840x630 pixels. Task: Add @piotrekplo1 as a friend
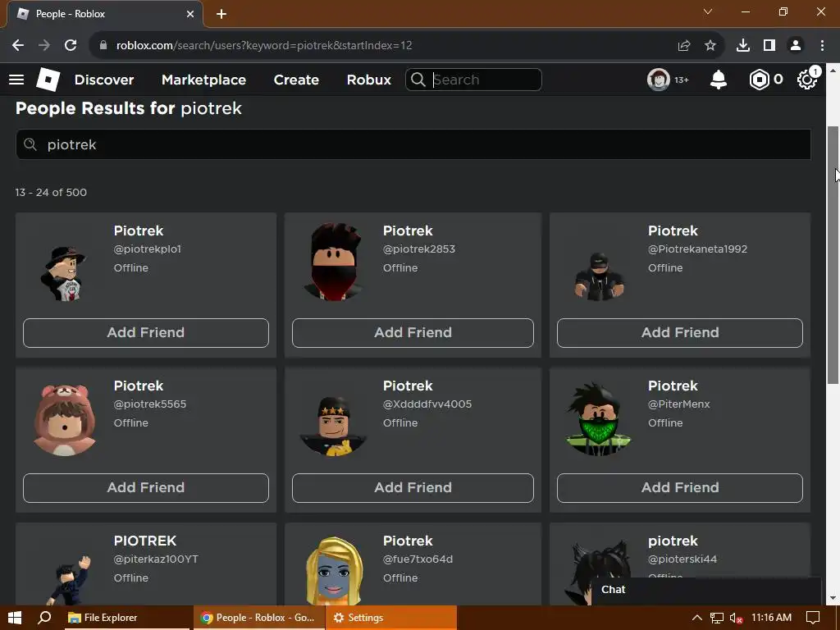pos(146,333)
